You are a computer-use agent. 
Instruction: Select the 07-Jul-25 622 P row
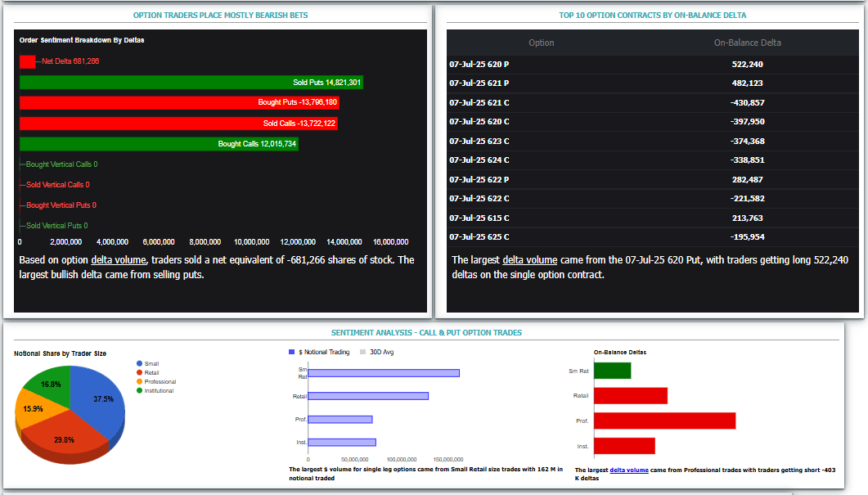[x=652, y=179]
